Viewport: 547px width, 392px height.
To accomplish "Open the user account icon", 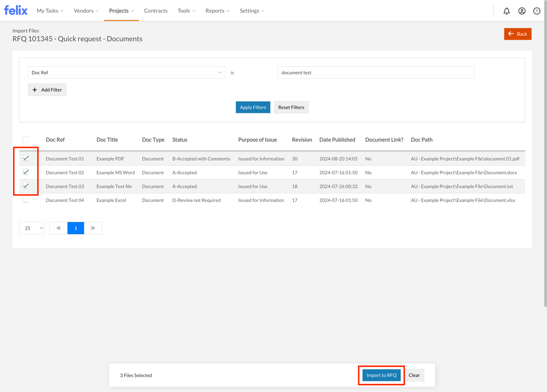I will click(x=522, y=11).
